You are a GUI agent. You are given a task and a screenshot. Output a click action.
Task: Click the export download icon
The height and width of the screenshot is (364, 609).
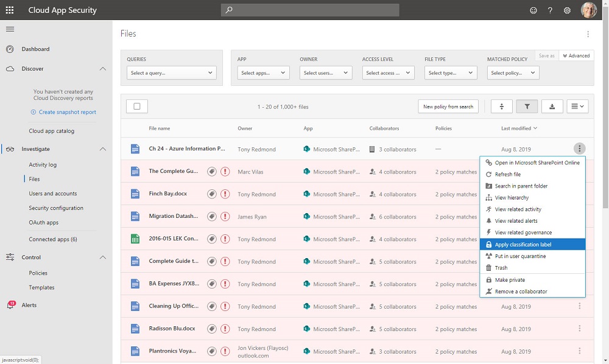pos(552,107)
